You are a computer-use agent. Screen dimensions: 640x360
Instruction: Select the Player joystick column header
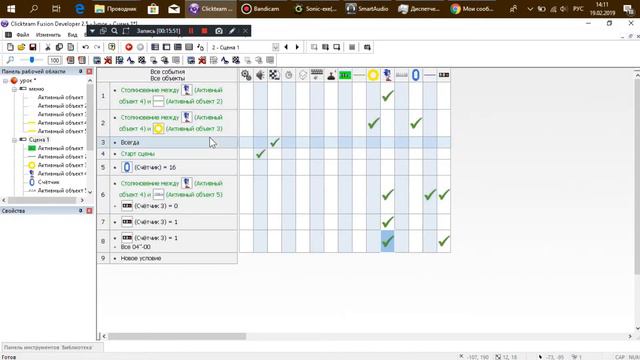331,75
